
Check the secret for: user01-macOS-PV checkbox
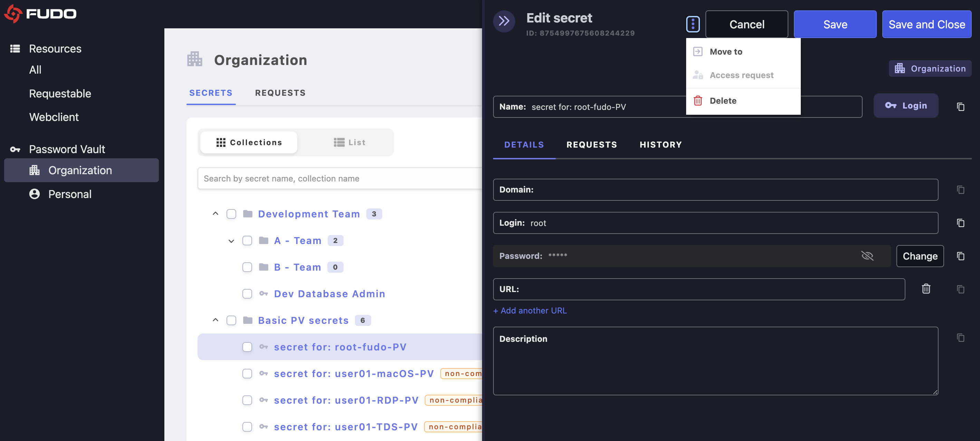247,374
